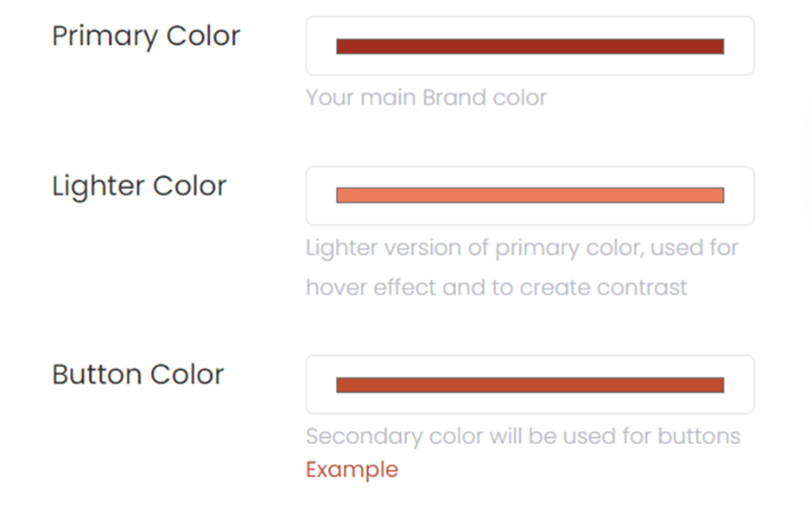Click the "Button Color" field label

(138, 374)
